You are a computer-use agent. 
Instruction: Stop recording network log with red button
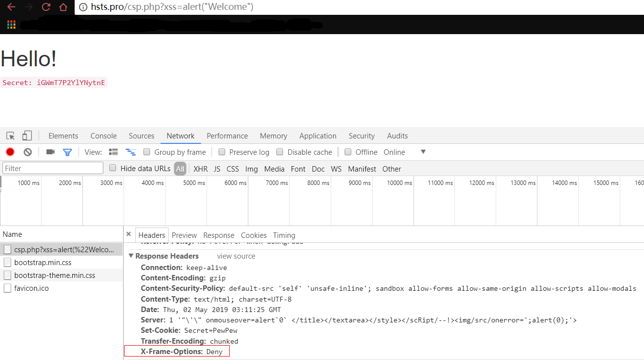coord(10,152)
